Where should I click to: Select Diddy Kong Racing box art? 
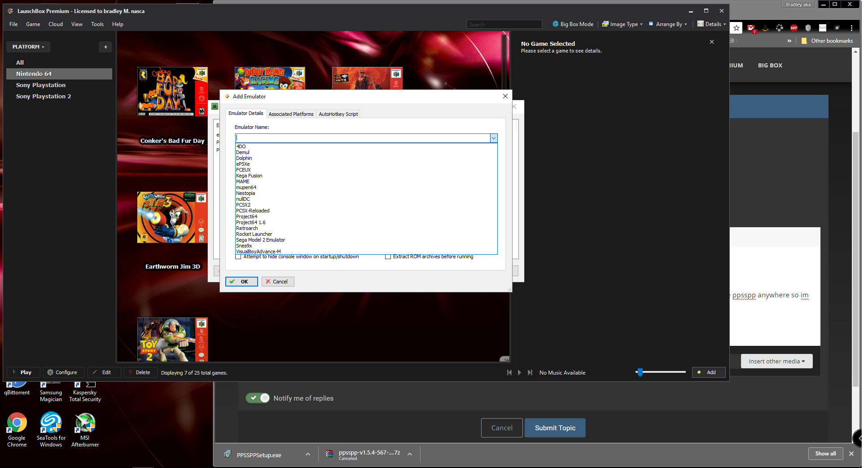(270, 78)
